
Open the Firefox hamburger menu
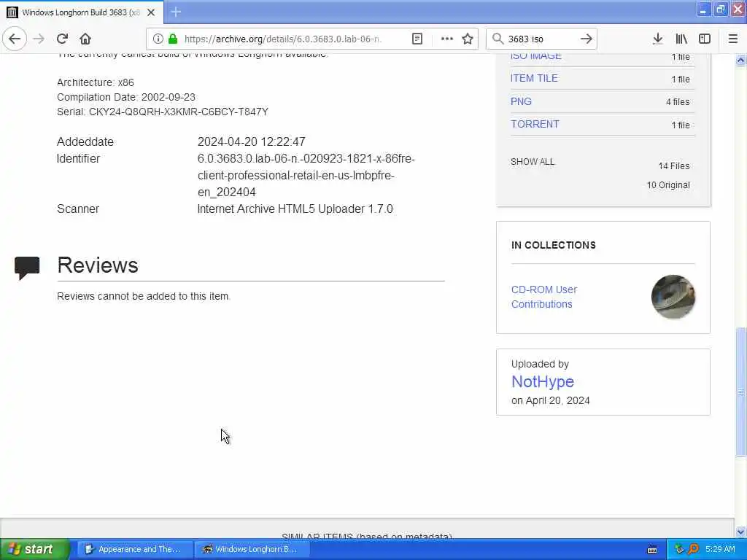point(732,39)
